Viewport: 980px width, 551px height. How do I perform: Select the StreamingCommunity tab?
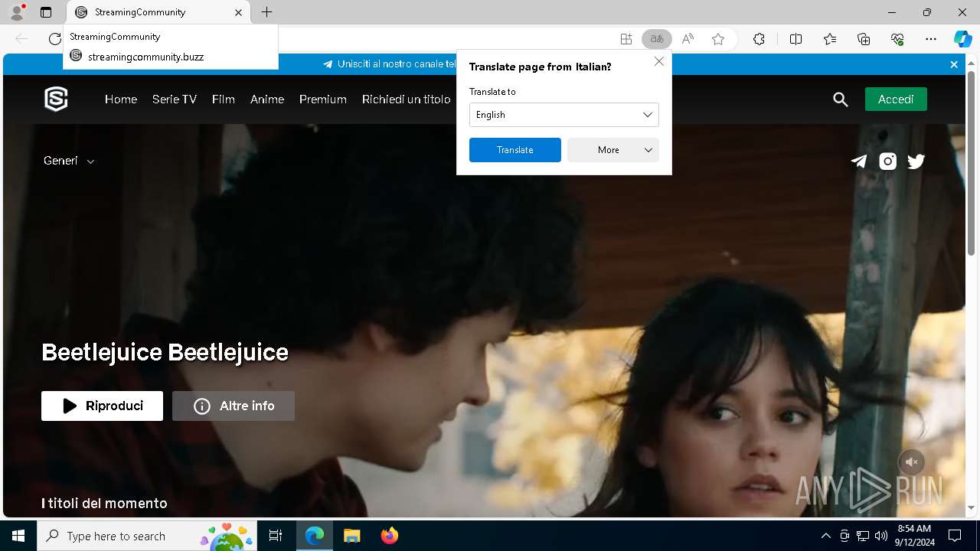159,12
